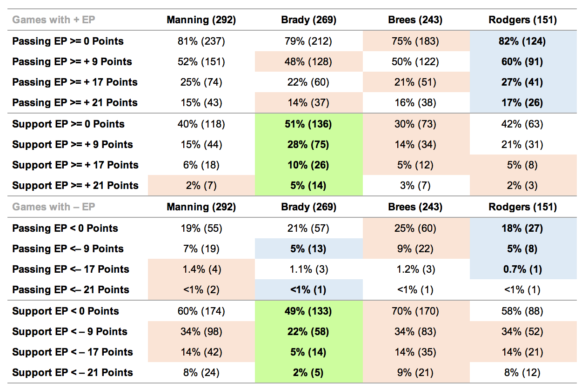
Task: Click Rodgers' blue "0.7% (1)" cell
Action: tap(523, 269)
